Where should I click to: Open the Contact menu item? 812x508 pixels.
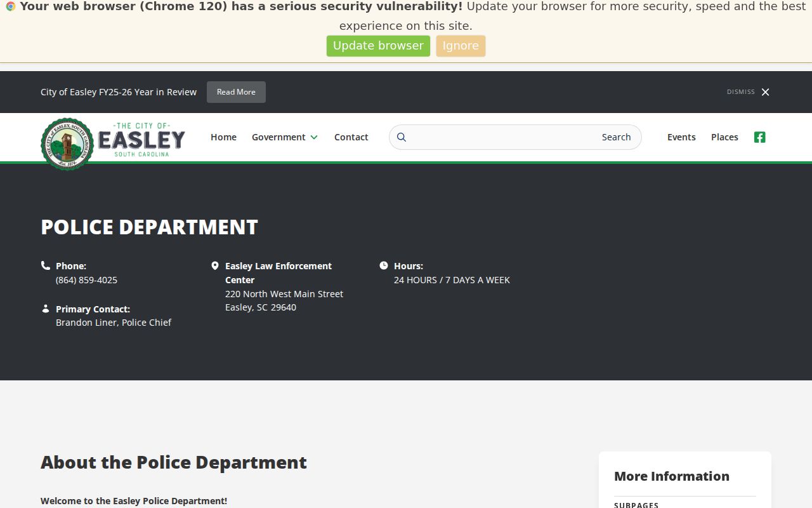point(351,137)
